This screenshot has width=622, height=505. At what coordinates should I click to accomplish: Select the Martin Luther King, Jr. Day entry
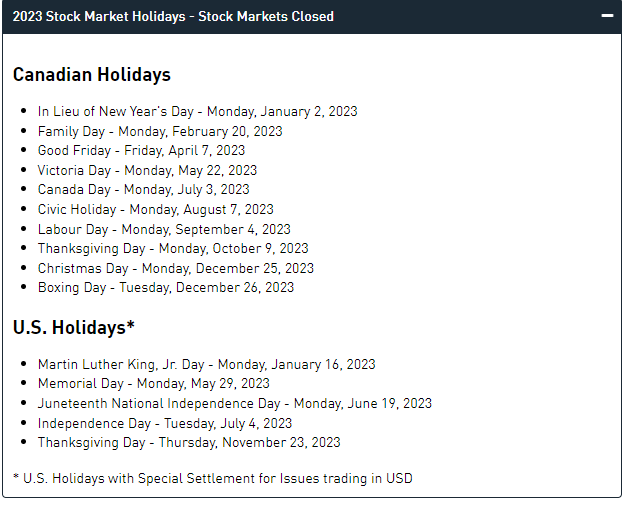(206, 365)
